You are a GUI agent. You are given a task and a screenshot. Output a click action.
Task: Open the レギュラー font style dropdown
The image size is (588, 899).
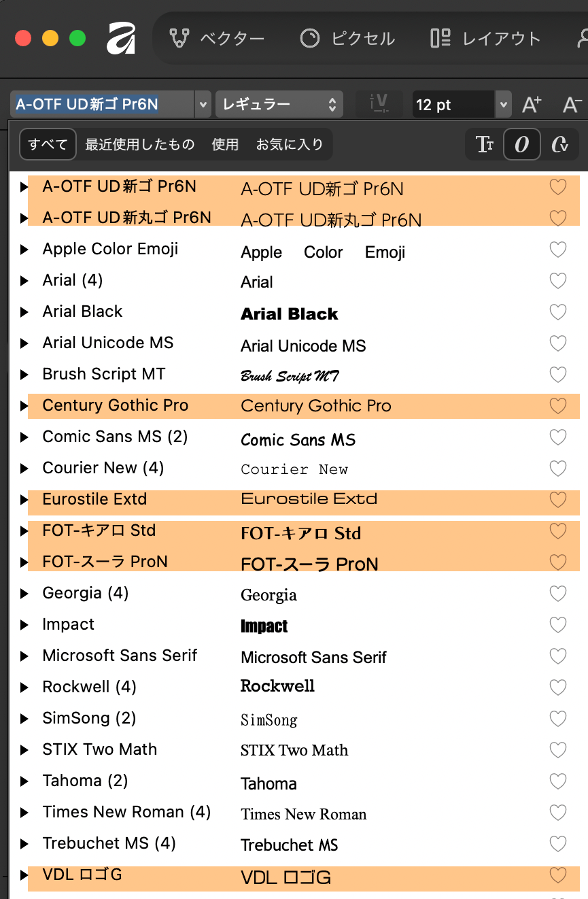(279, 105)
